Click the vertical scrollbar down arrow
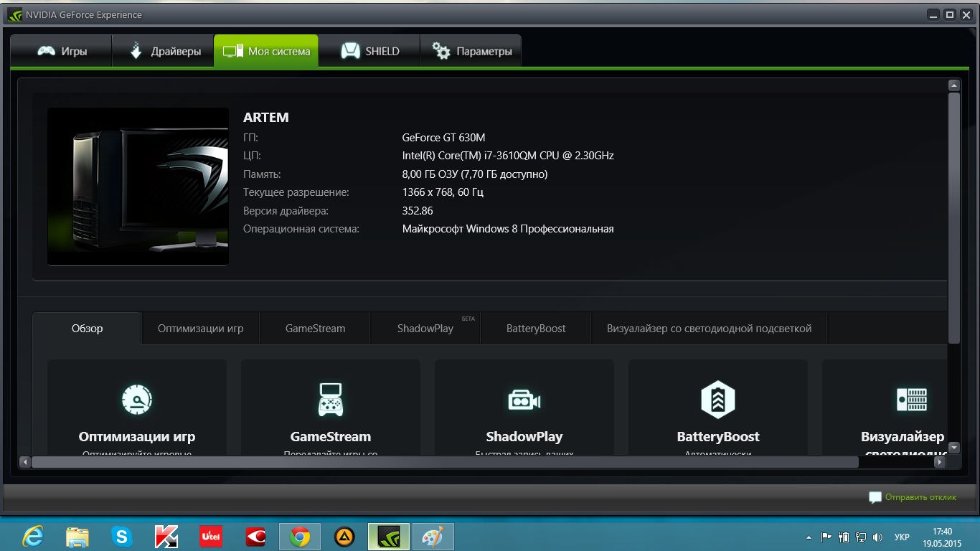Image resolution: width=980 pixels, height=551 pixels. 953,448
